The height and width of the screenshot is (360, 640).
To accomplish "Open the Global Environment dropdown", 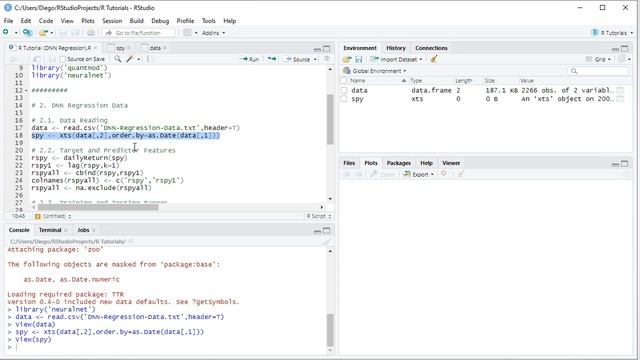I will [x=375, y=71].
